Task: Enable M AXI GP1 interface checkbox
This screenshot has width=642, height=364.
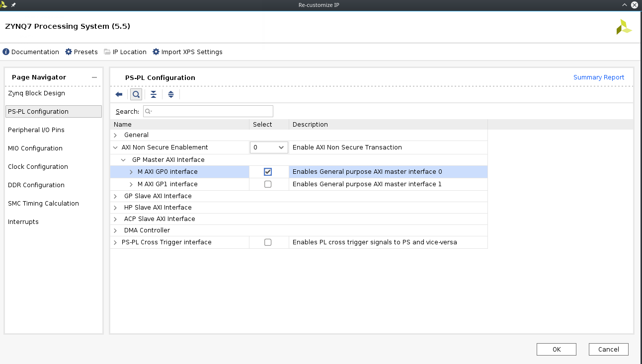Action: point(268,184)
